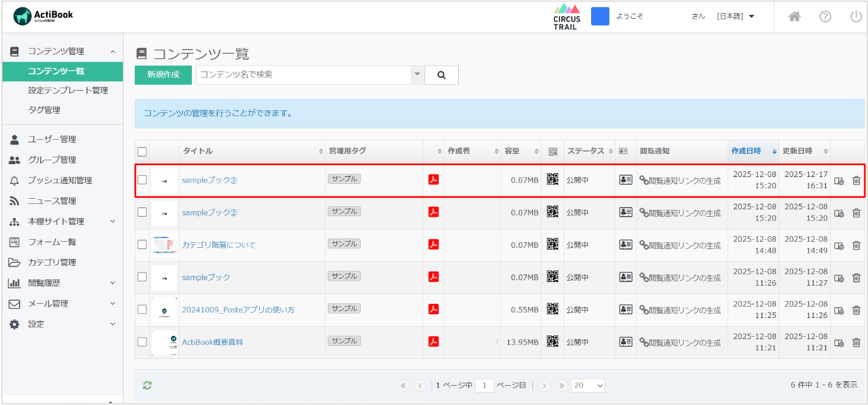Click the green refresh icon below the table
Screen dimensions: 868x405
(x=147, y=386)
